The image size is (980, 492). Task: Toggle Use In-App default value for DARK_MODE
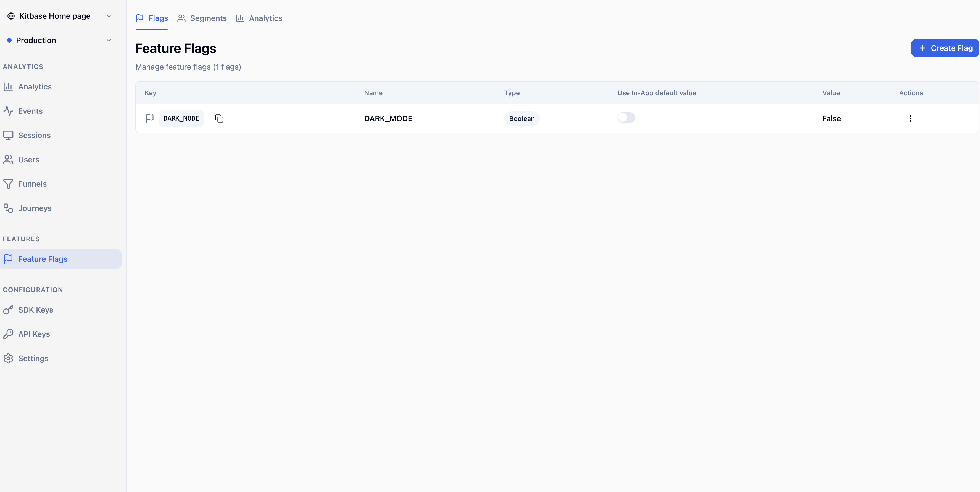point(626,118)
